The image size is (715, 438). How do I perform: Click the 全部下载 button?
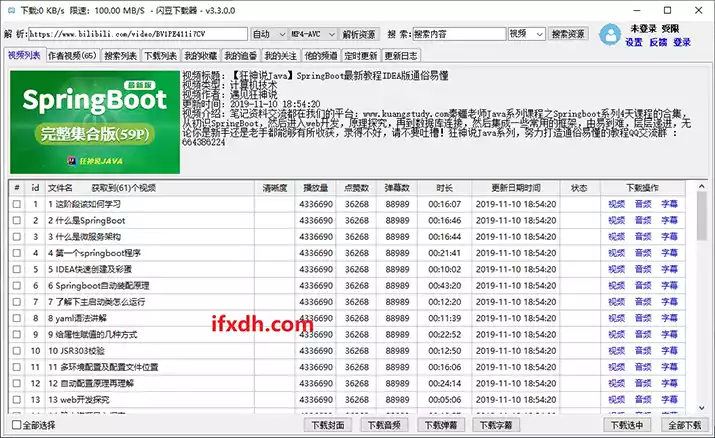tap(684, 426)
